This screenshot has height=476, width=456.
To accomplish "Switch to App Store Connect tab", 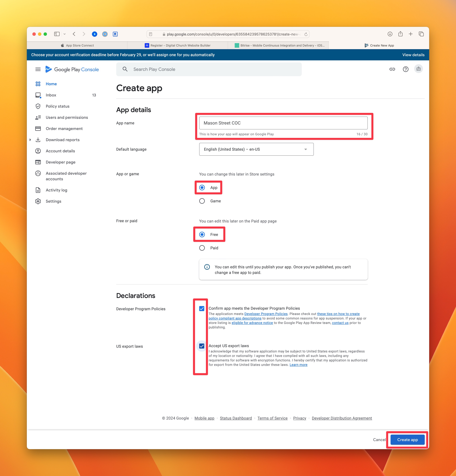I will tap(77, 45).
